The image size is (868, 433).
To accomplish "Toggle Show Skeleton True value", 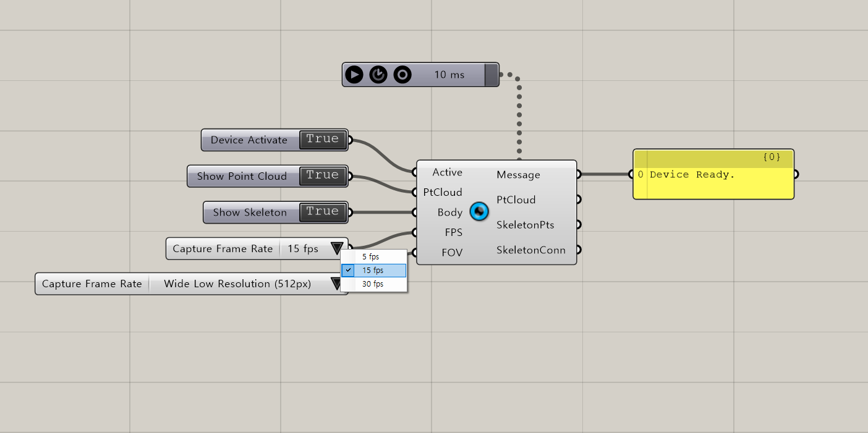I will pyautogui.click(x=323, y=212).
